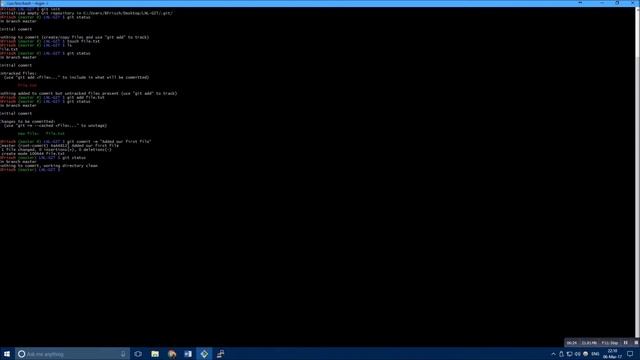Open the clock and calendar flyout
The height and width of the screenshot is (360, 640).
612,354
